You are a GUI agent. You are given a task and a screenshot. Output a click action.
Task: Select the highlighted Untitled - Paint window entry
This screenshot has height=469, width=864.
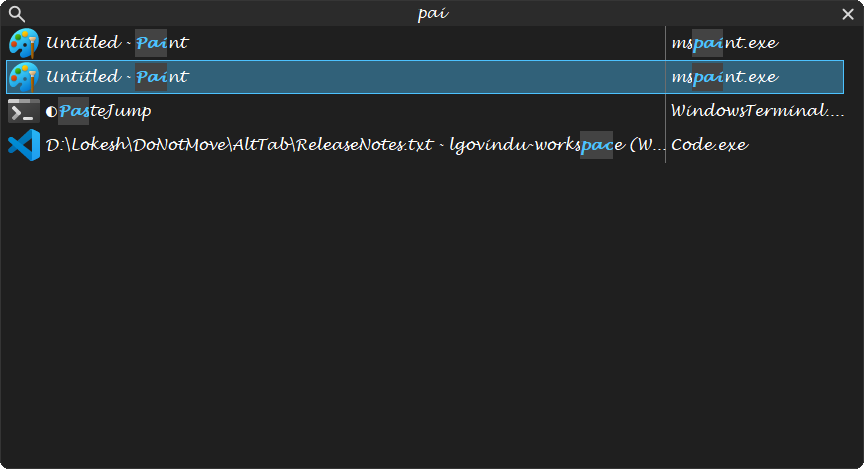(425, 77)
